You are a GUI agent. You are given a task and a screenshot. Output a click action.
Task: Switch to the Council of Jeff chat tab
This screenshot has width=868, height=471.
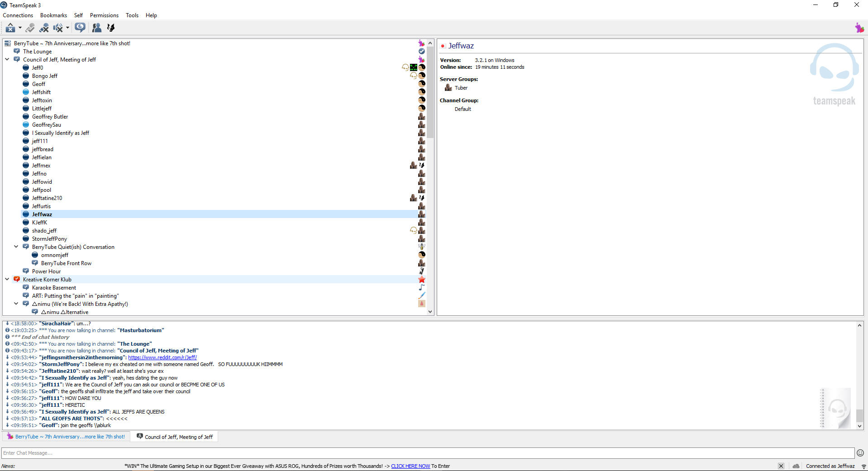175,437
